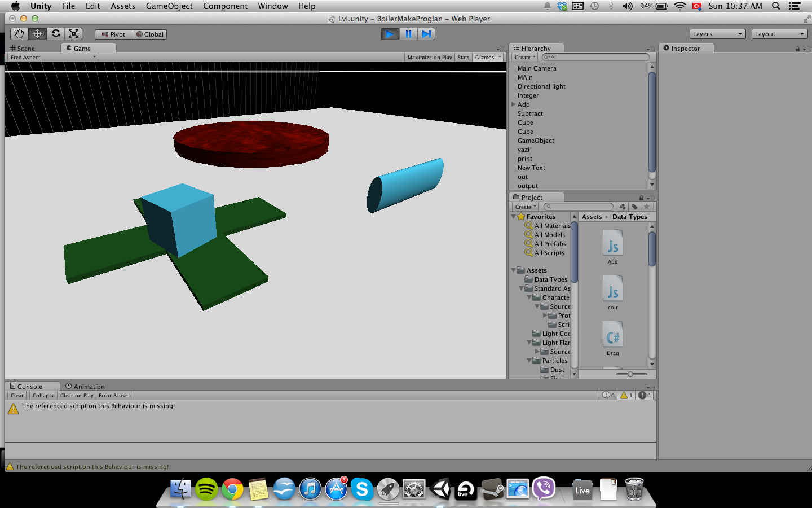Image resolution: width=812 pixels, height=508 pixels.
Task: Select the Move tool in toolbar
Action: pyautogui.click(x=37, y=34)
